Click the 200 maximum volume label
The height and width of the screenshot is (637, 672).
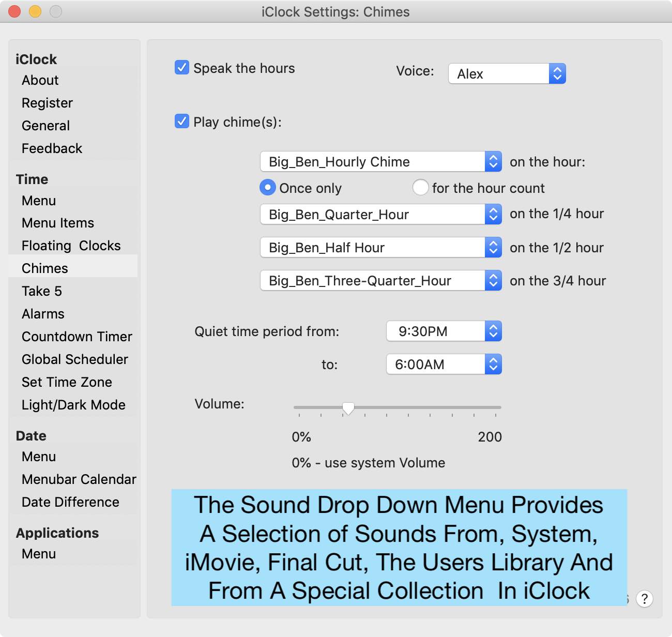[x=490, y=437]
